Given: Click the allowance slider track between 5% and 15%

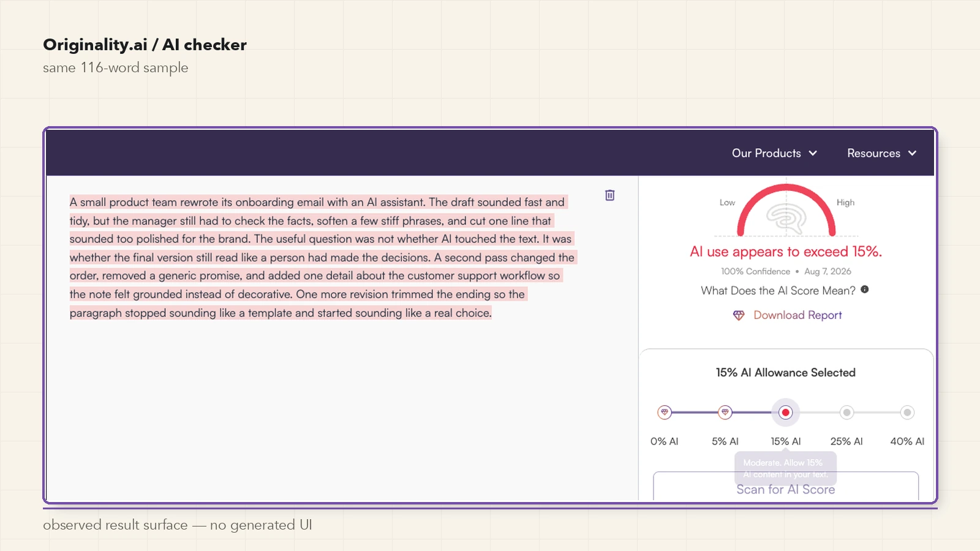Looking at the screenshot, I should pyautogui.click(x=752, y=413).
